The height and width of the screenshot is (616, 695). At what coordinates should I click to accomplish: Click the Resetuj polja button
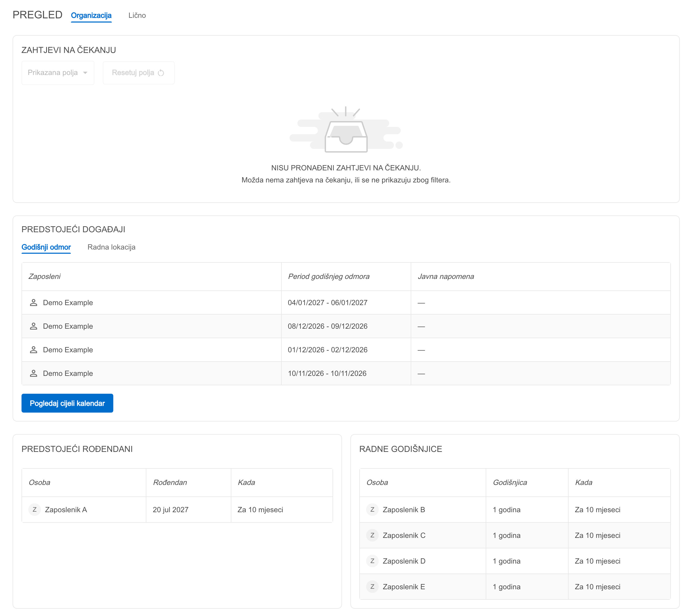(138, 73)
